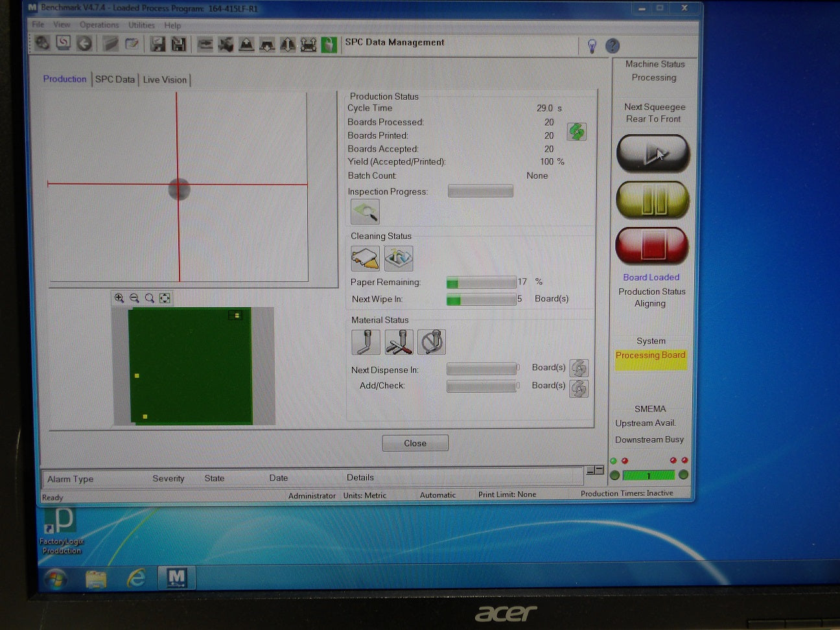Select the crossed tools Material Status icon

tap(399, 342)
